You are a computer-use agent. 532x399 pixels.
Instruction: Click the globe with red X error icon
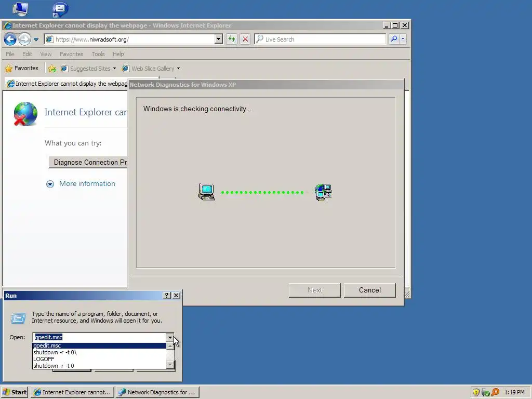tap(25, 114)
